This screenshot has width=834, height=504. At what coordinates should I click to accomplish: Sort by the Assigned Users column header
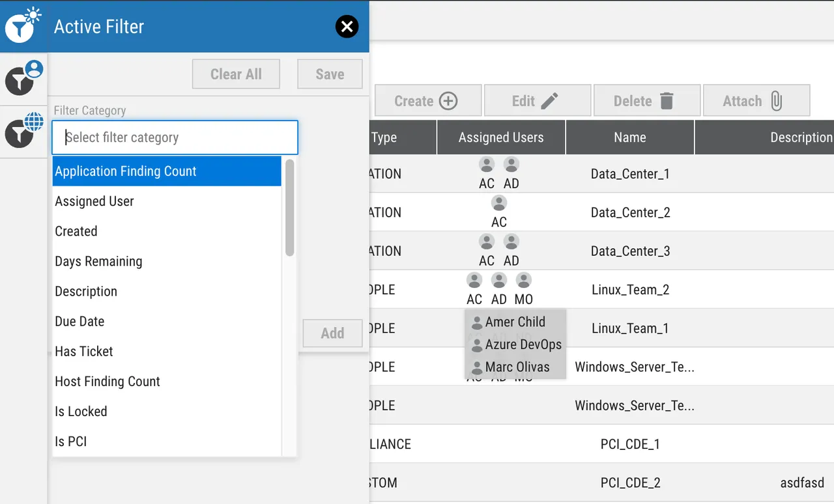[x=501, y=137]
